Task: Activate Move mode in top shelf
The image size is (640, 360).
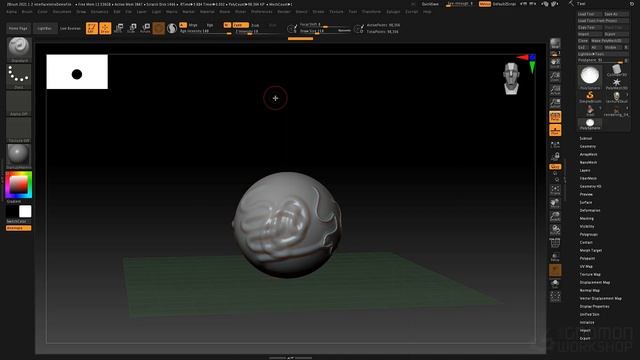Action: (119, 28)
